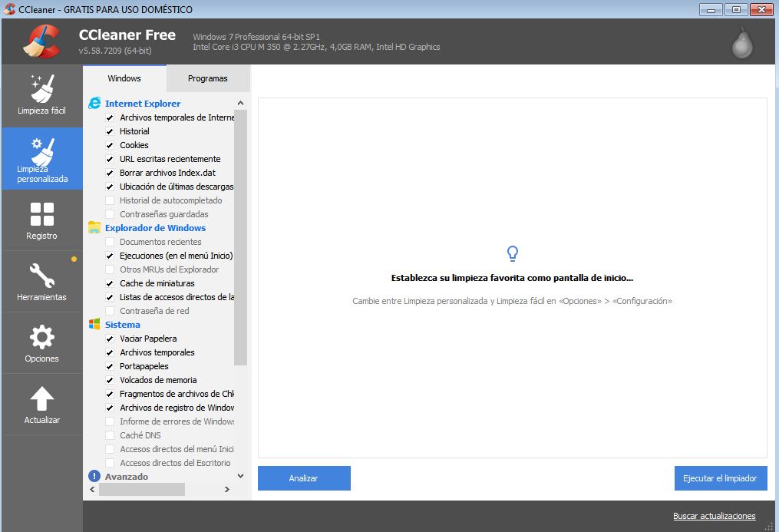Image resolution: width=779 pixels, height=532 pixels.
Task: Click the pear icon in header
Action: (742, 43)
